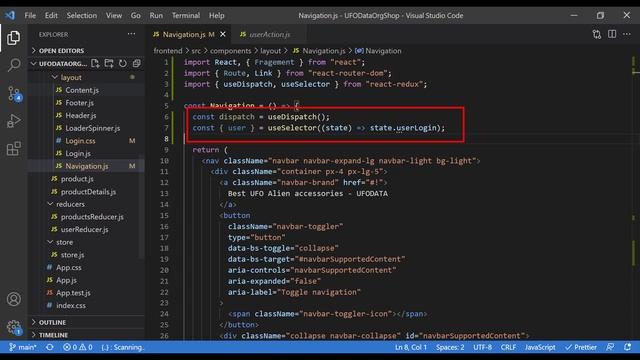The height and width of the screenshot is (360, 640).
Task: Split the editor to the right
Action: (612, 34)
